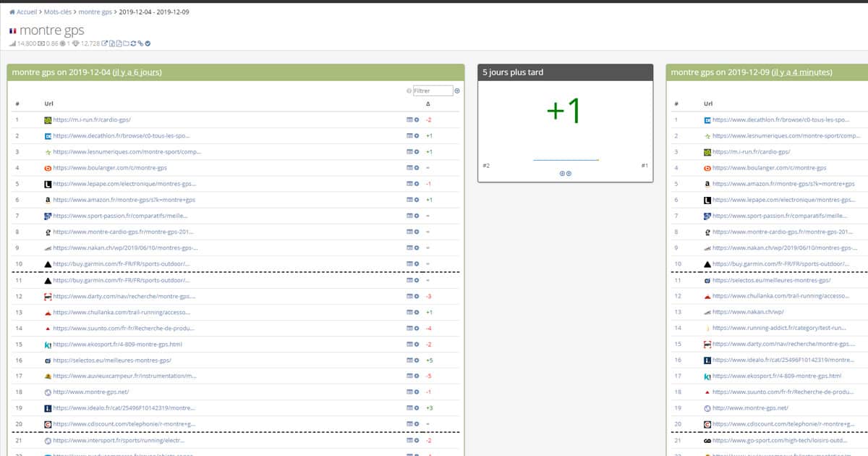Open table icon in the left darty.com row
The height and width of the screenshot is (456, 868).
pyautogui.click(x=409, y=296)
